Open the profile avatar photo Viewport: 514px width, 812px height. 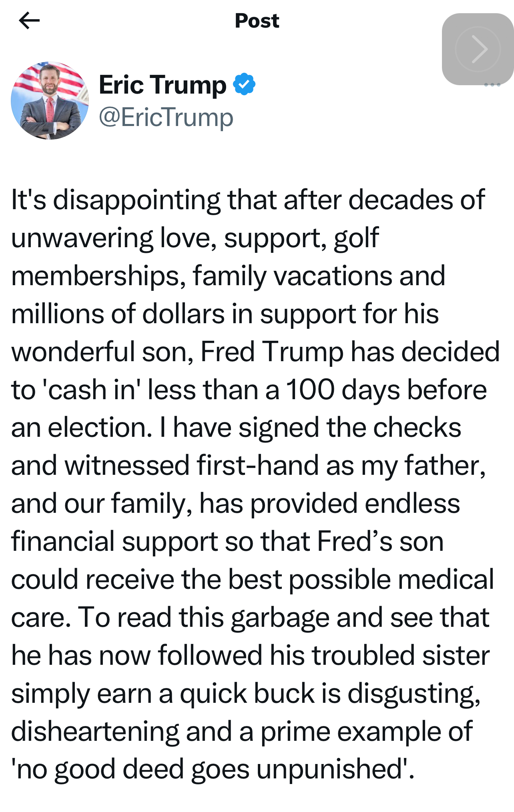(x=50, y=100)
